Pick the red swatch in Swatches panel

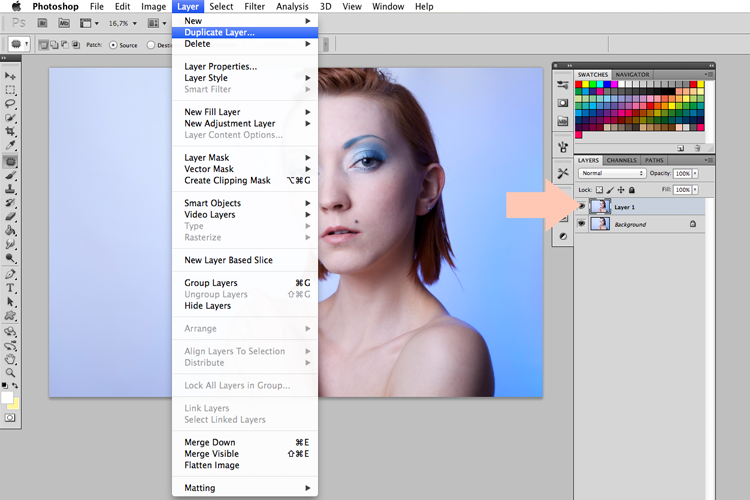578,84
